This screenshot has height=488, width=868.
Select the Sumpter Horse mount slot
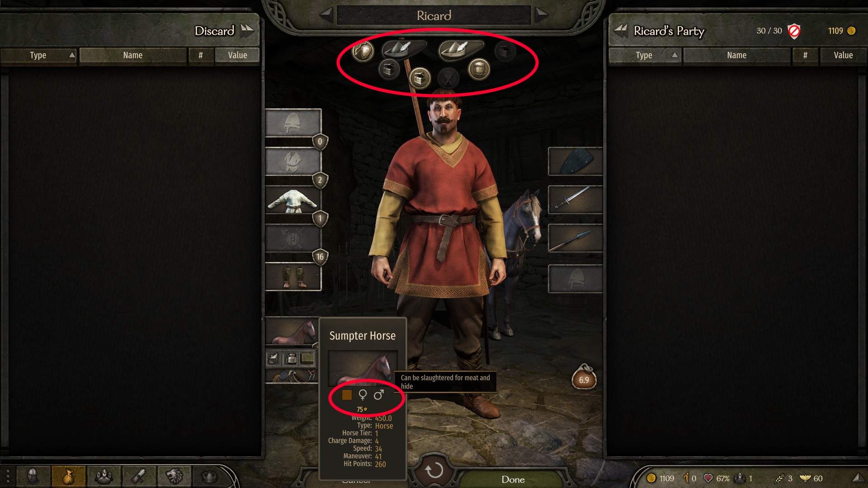(292, 332)
